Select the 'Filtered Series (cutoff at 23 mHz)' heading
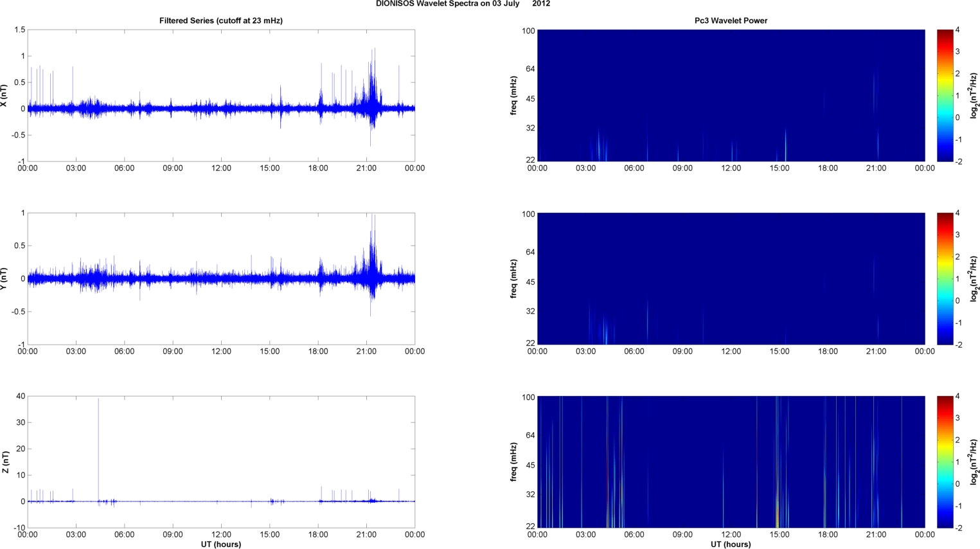Image resolution: width=980 pixels, height=549 pixels. (x=221, y=21)
